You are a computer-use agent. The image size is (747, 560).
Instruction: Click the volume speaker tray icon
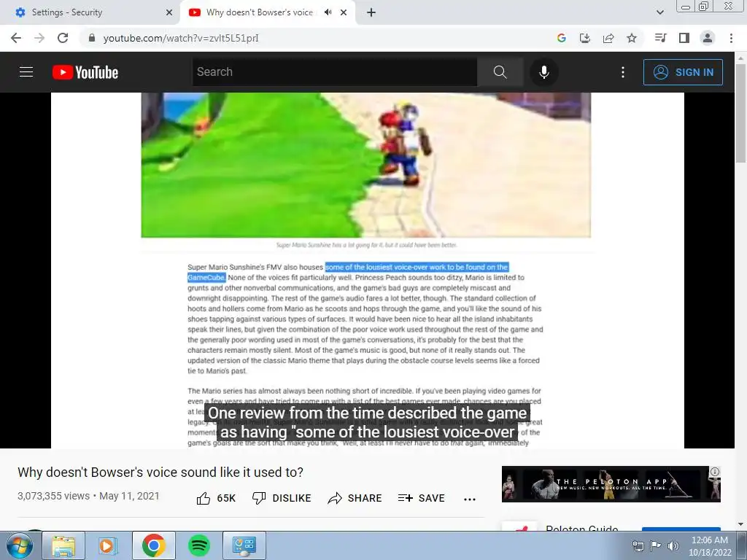coord(673,545)
